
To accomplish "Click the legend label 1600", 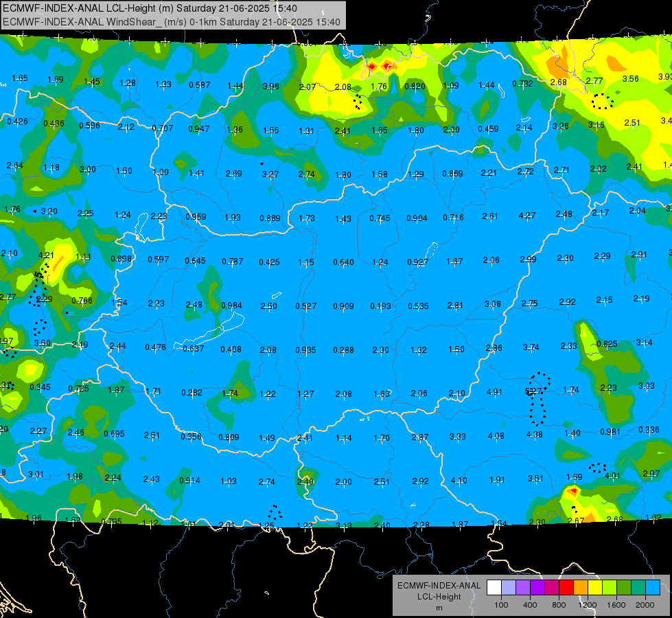I will pyautogui.click(x=616, y=605).
